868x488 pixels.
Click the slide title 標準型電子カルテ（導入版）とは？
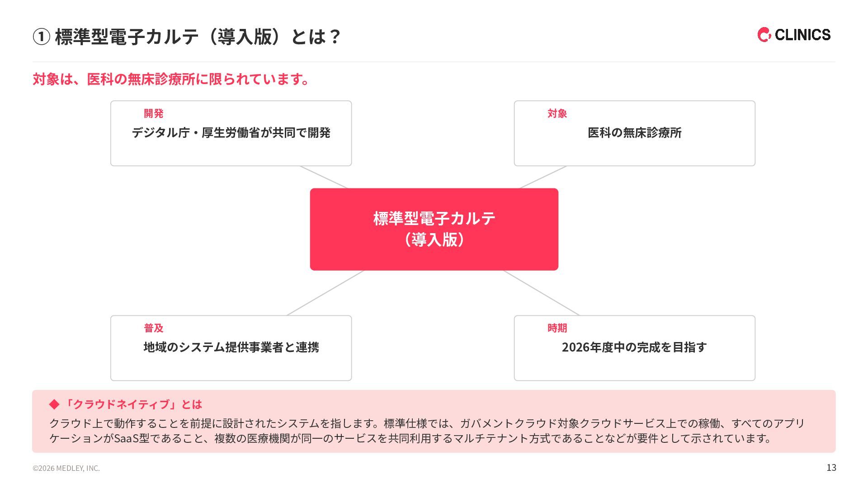coord(197,37)
